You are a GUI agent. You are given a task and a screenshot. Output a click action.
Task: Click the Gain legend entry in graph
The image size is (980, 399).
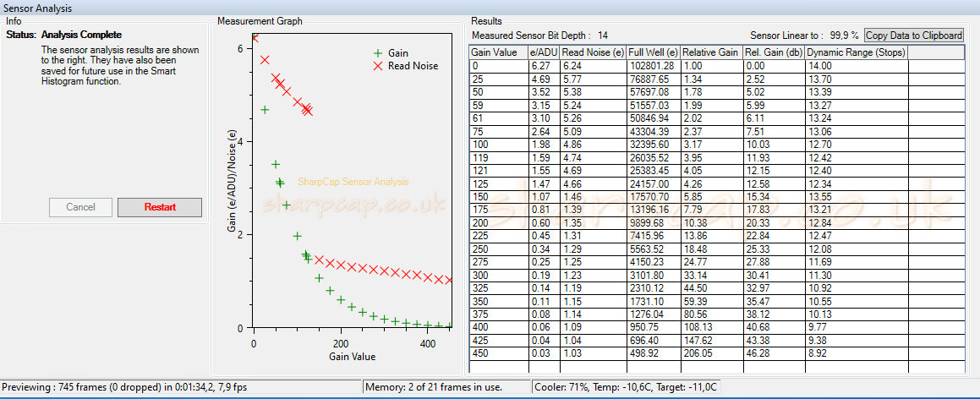click(390, 54)
